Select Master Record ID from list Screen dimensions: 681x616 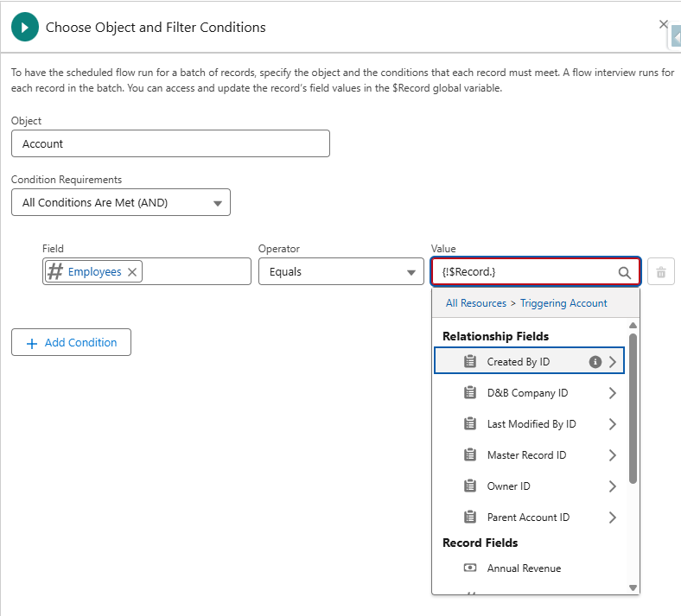pos(526,455)
